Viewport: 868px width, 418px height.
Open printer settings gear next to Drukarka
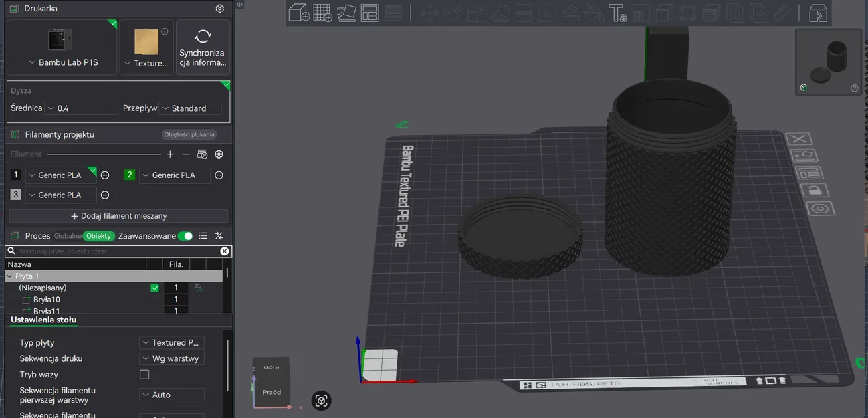pos(219,9)
